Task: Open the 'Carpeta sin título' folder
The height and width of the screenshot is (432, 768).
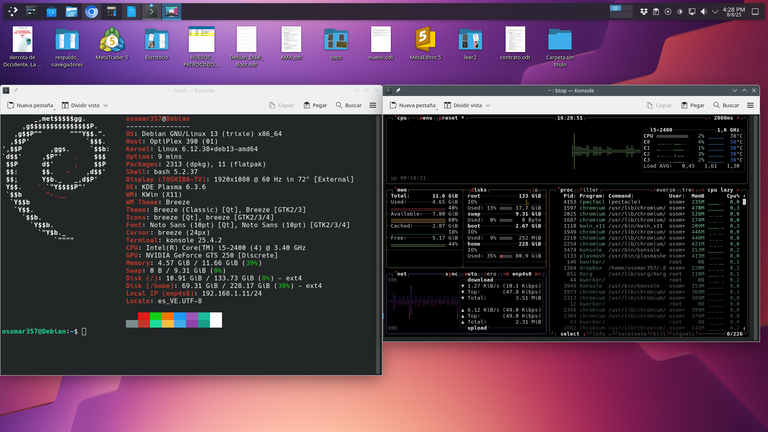Action: [559, 48]
